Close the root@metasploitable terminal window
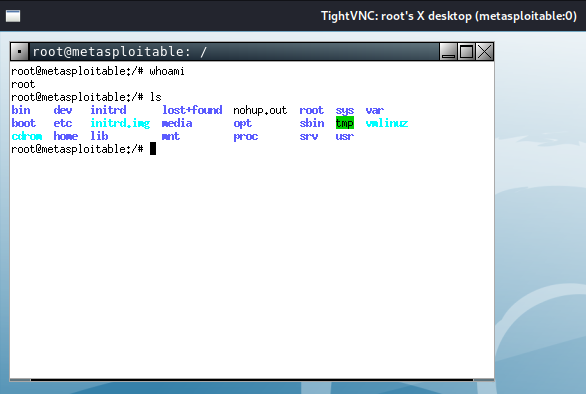 click(x=484, y=52)
